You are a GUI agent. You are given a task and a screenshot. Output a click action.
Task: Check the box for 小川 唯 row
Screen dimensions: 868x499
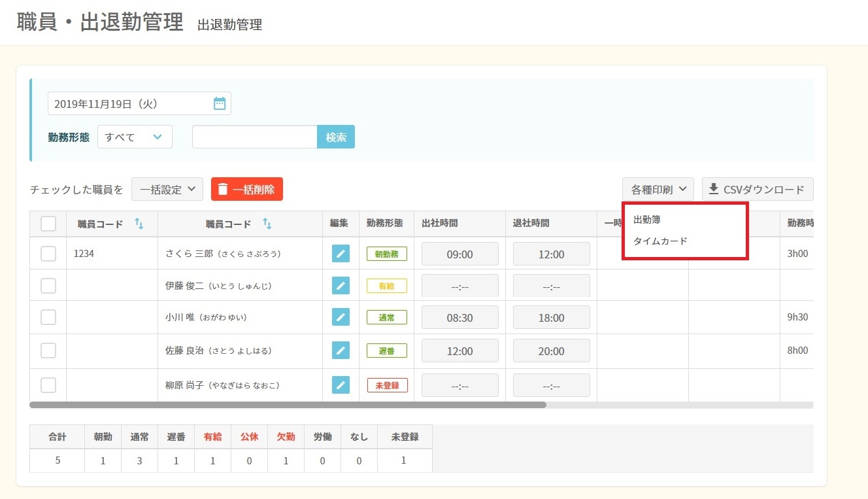coord(48,317)
